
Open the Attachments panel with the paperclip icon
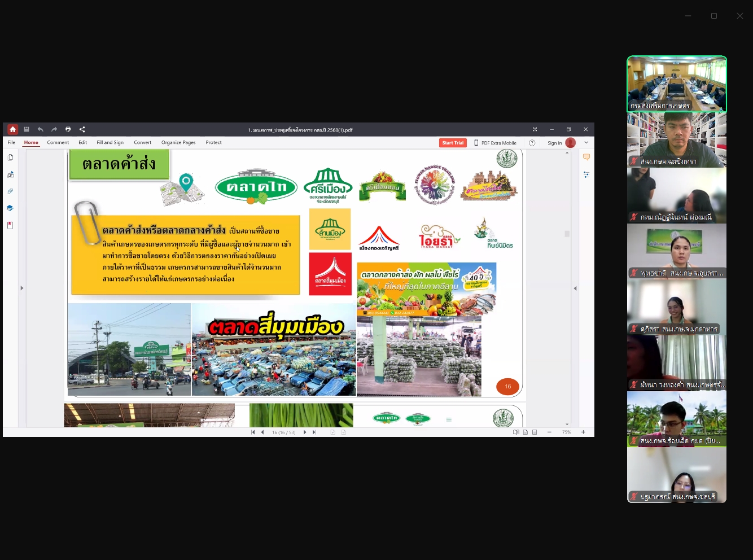(10, 191)
